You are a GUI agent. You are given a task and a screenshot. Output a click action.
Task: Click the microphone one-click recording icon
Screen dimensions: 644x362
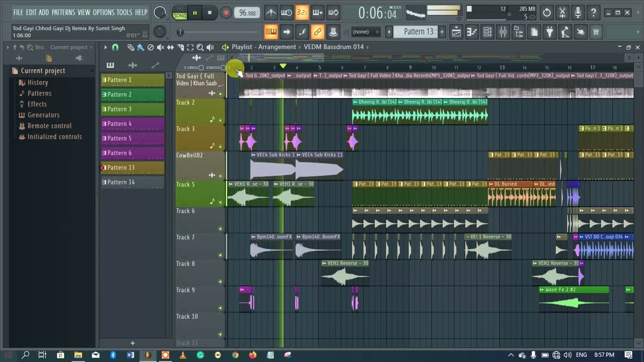click(x=578, y=13)
